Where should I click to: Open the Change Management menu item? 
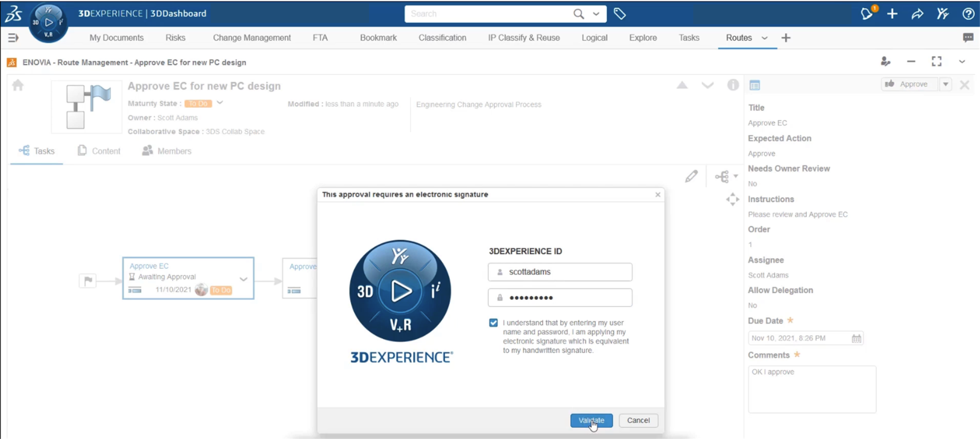tap(252, 38)
